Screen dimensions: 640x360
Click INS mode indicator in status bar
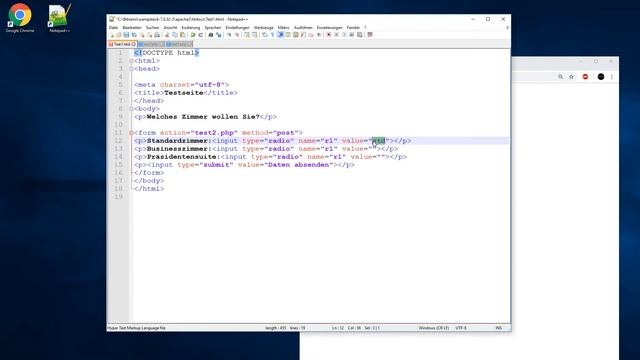tap(498, 328)
